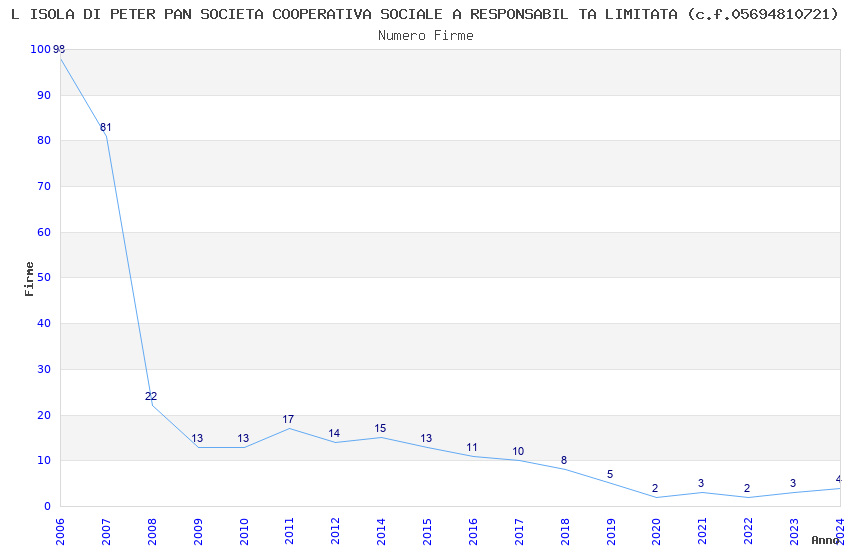Click the 'Numero Firme' subtitle

[x=426, y=36]
